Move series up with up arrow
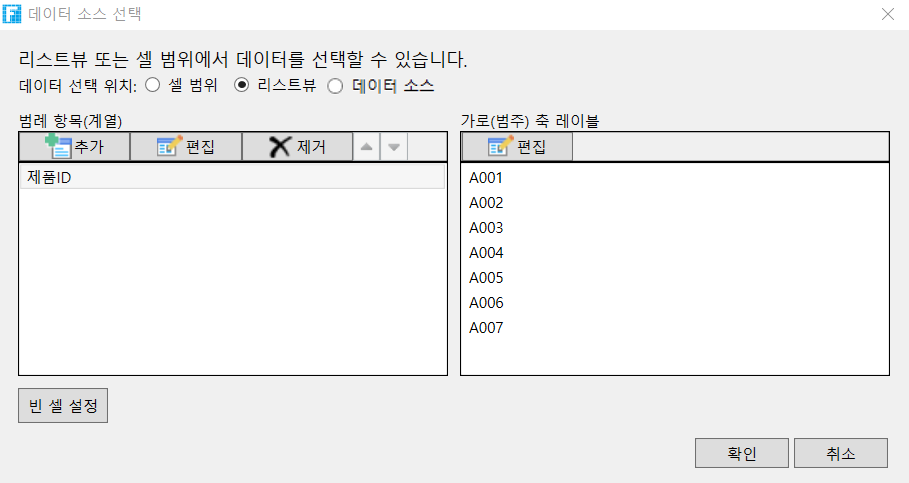The image size is (909, 483). tap(367, 147)
